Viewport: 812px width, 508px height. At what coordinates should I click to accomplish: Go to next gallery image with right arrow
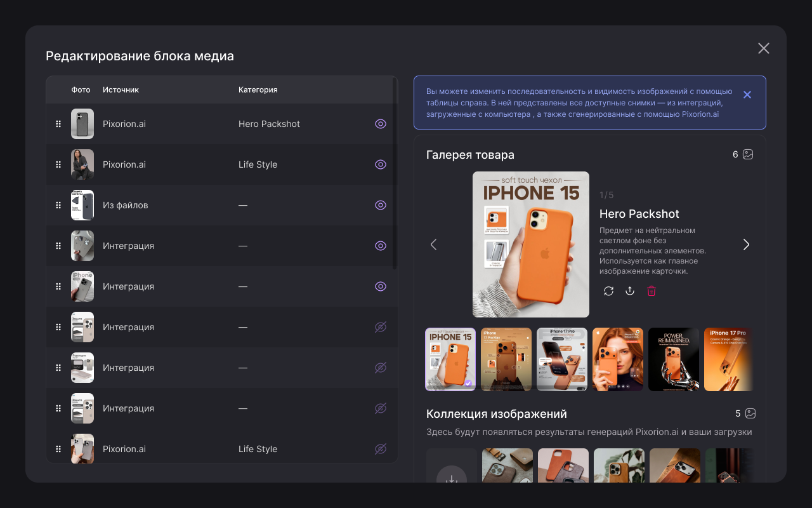pos(746,244)
